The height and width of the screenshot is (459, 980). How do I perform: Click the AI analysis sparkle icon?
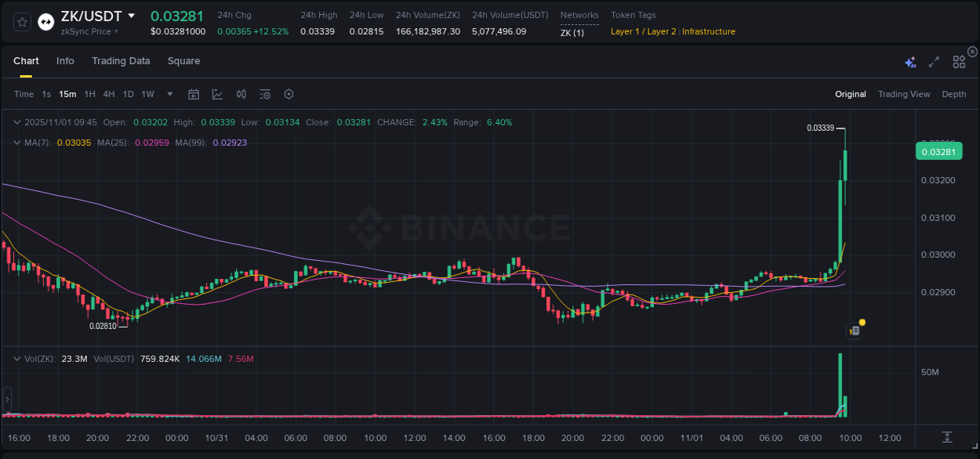(x=909, y=60)
